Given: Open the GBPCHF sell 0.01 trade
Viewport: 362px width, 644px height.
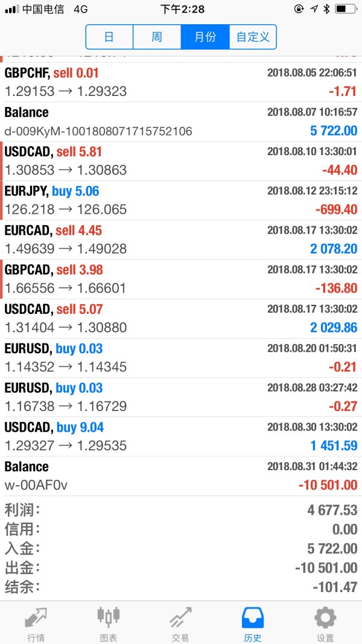Looking at the screenshot, I should [181, 82].
